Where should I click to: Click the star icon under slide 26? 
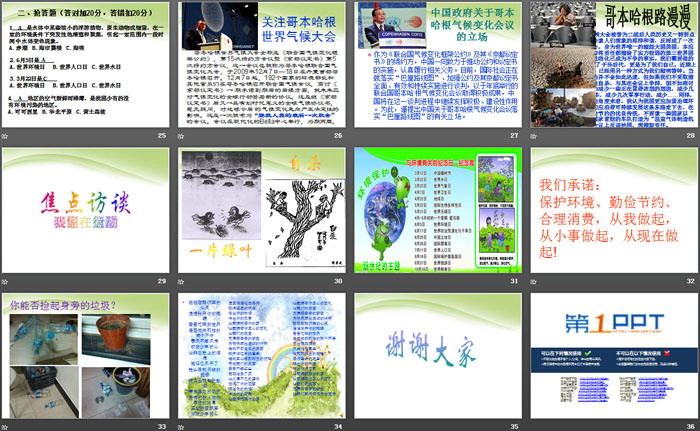pyautogui.click(x=181, y=136)
